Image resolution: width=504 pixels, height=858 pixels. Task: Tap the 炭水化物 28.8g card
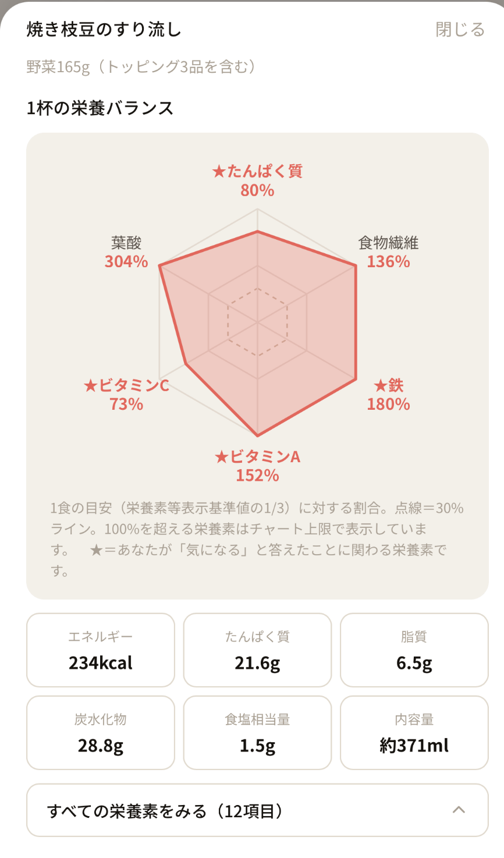[101, 733]
